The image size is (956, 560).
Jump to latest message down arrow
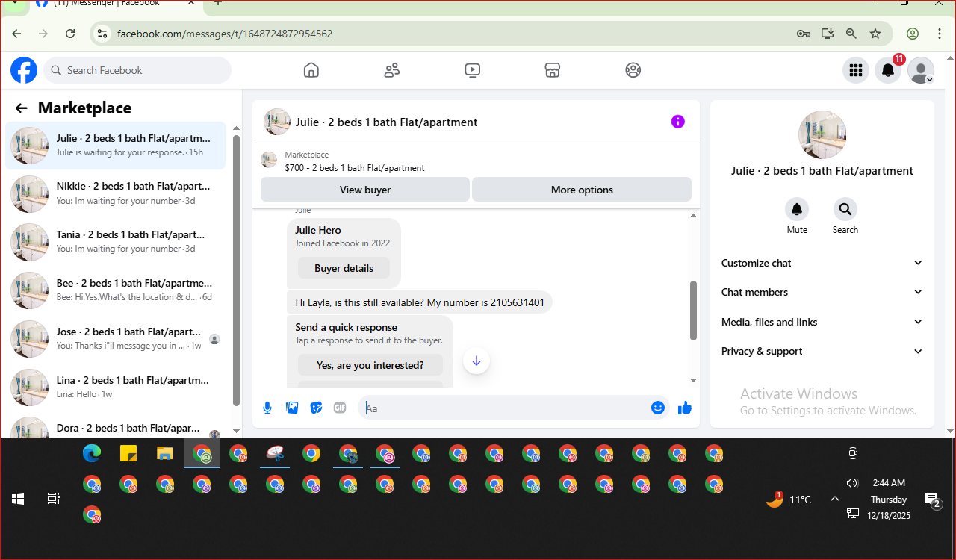(476, 361)
